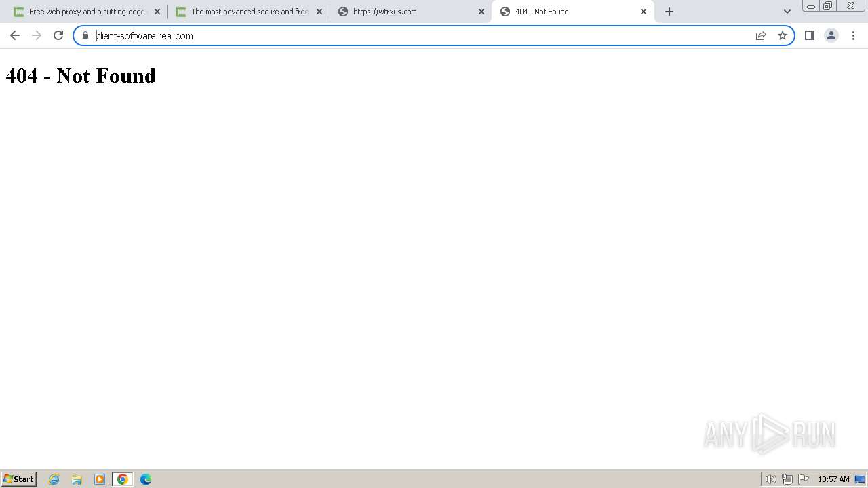The image size is (868, 488).
Task: Open the media player taskbar icon
Action: (100, 479)
